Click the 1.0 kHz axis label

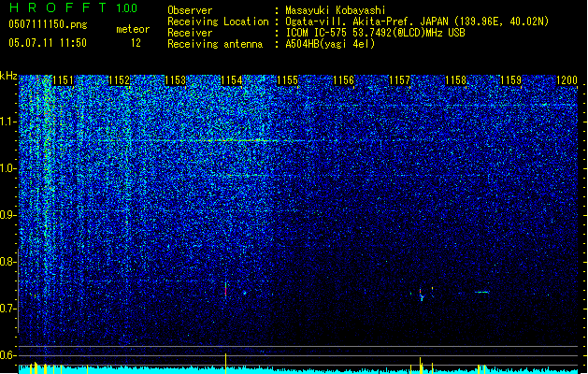pyautogui.click(x=8, y=168)
